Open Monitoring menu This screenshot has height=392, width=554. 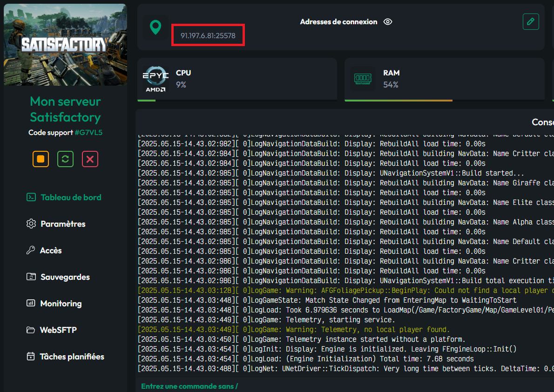[54, 303]
